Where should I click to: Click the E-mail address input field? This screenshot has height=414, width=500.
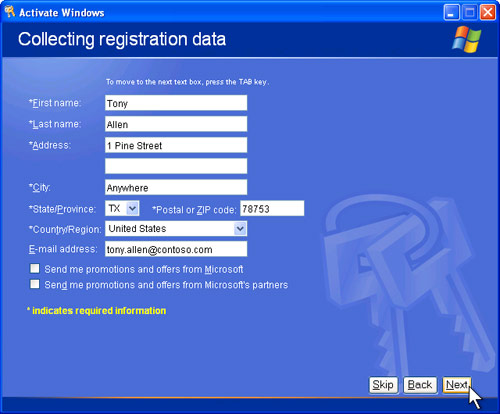click(176, 249)
